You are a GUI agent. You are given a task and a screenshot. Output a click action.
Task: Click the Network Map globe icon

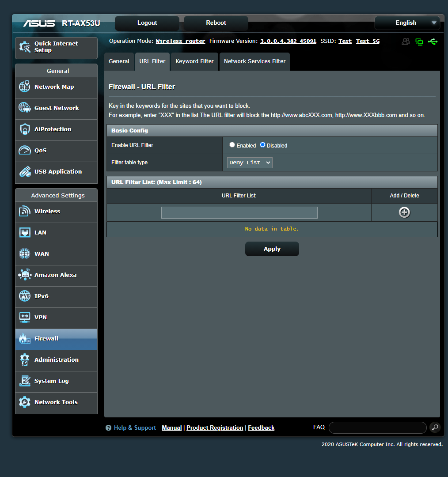(25, 87)
